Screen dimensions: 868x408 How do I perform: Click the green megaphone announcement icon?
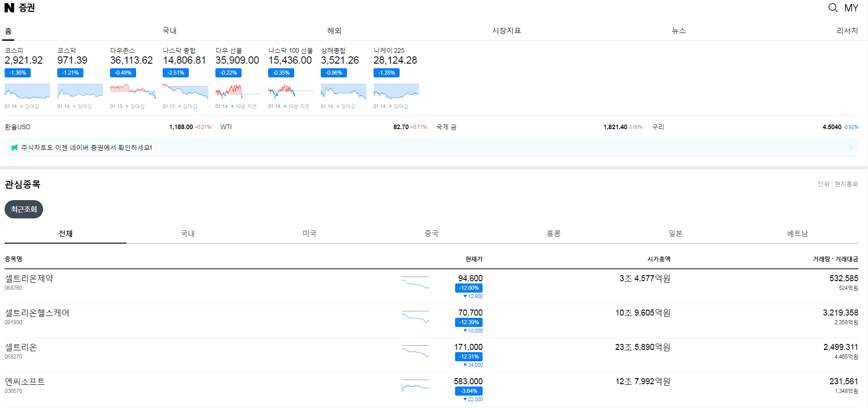pyautogui.click(x=14, y=147)
